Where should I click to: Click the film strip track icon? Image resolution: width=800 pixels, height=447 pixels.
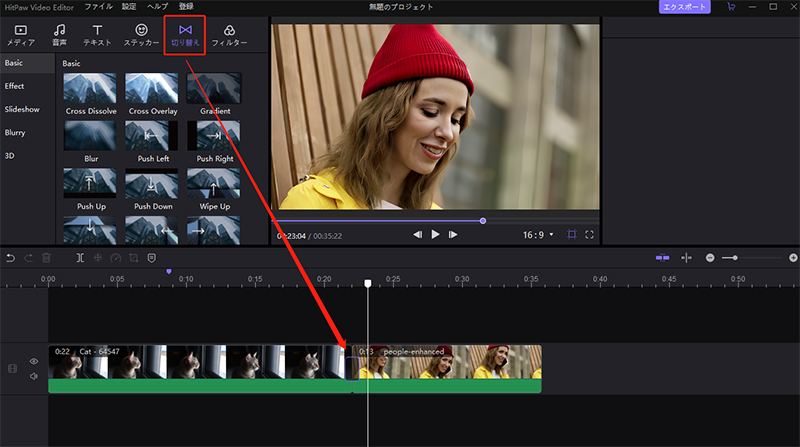(x=12, y=368)
